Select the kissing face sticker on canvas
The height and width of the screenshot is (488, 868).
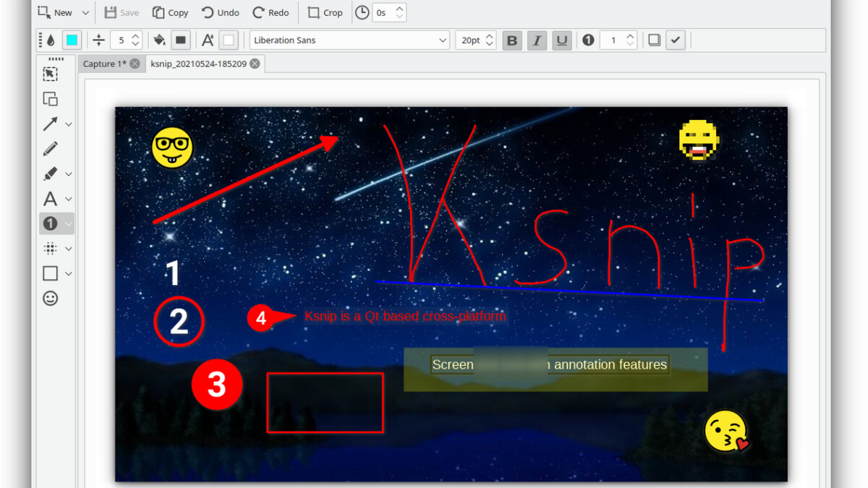(726, 431)
